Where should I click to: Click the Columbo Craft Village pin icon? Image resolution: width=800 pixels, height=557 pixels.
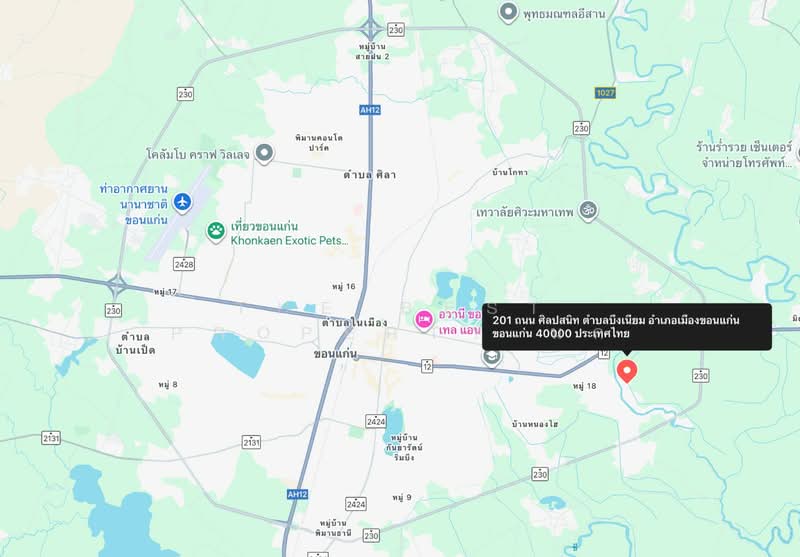(x=264, y=153)
